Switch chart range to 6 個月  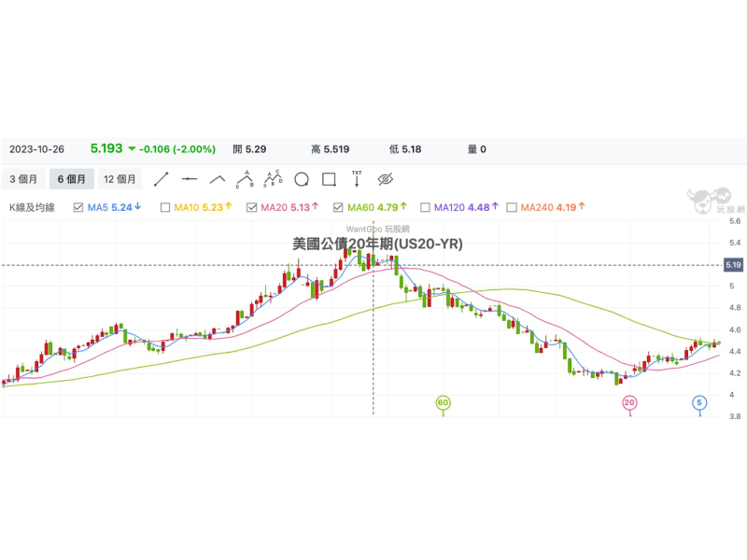(x=72, y=179)
